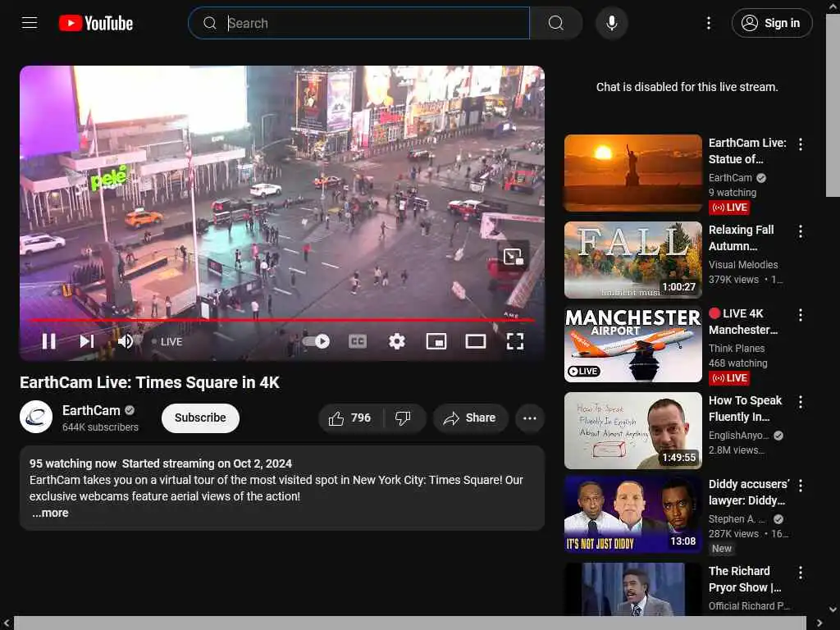This screenshot has width=840, height=630.
Task: Skip to the next video
Action: [x=87, y=341]
